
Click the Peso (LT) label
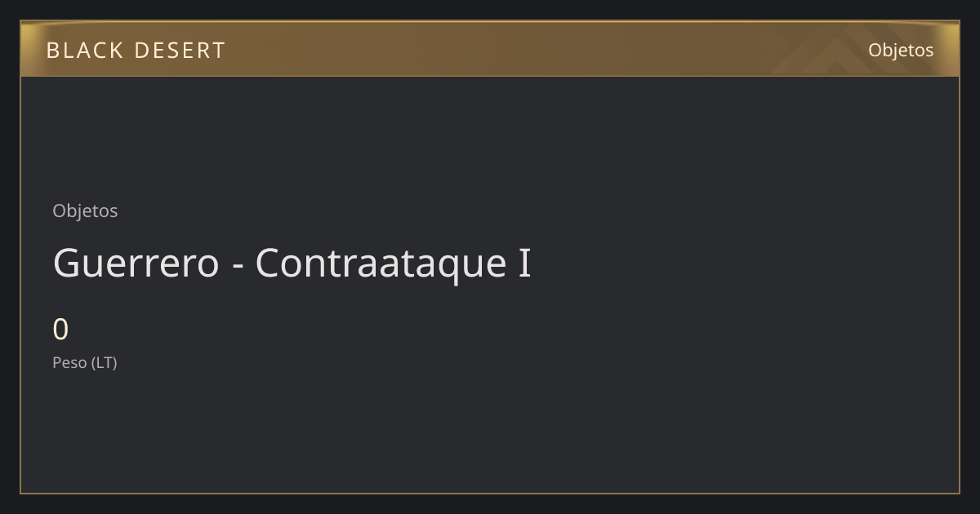[x=85, y=362]
